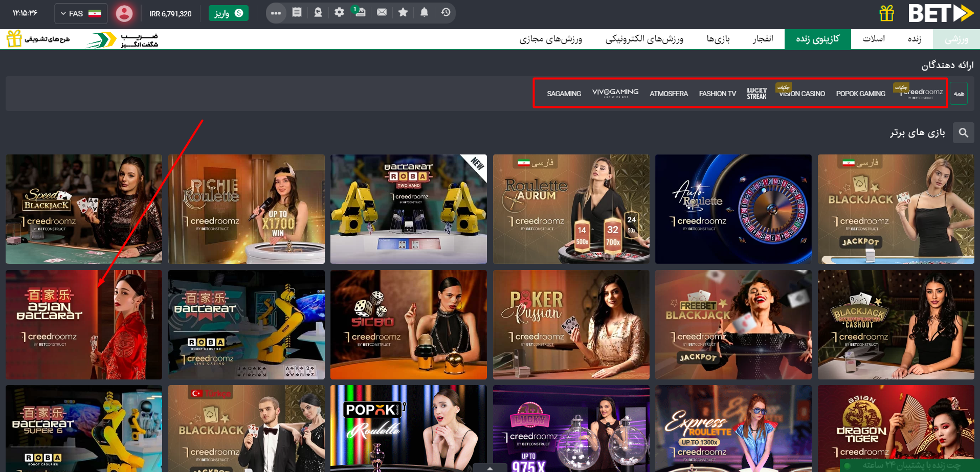The width and height of the screenshot is (980, 472).
Task: Open the Türkçe Blackjack game
Action: pos(247,429)
